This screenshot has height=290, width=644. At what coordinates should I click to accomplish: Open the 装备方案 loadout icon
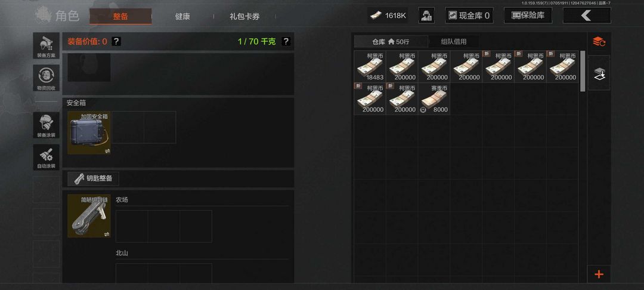coord(46,45)
